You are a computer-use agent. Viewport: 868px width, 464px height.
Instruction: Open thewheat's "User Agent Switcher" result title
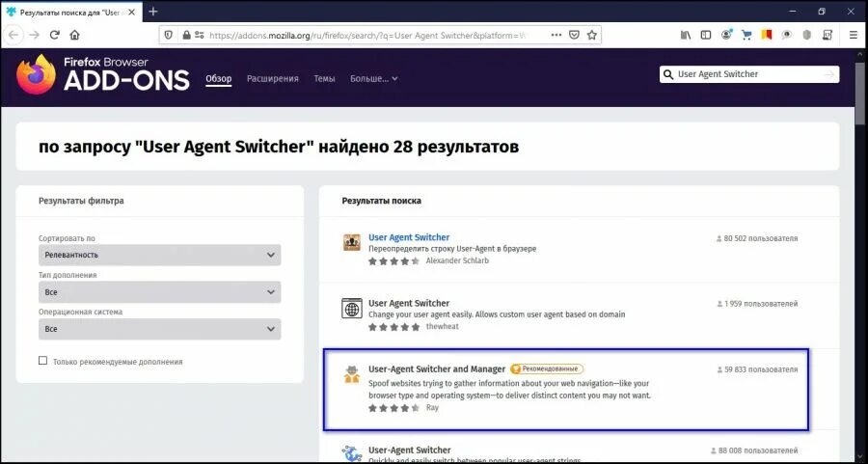point(409,303)
